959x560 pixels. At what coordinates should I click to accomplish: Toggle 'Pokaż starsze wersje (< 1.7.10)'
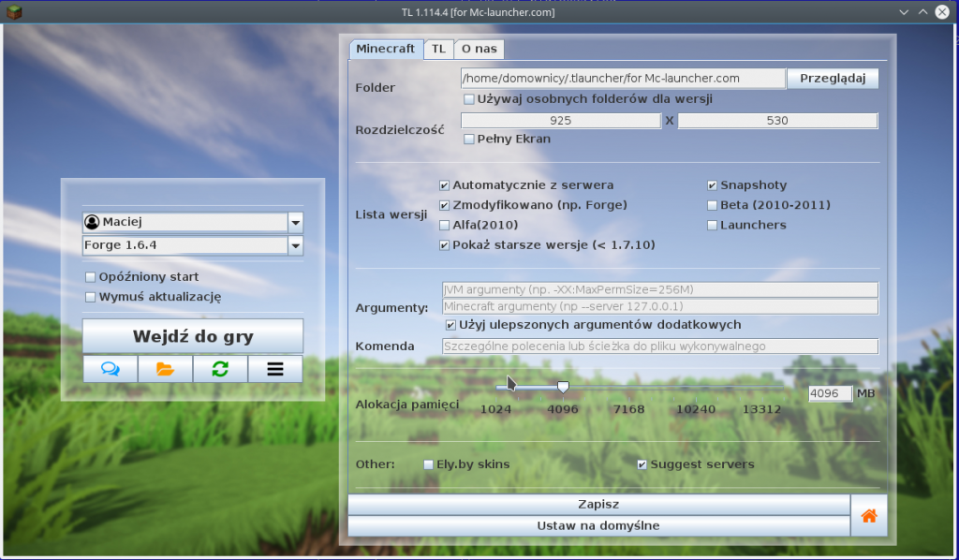point(445,245)
